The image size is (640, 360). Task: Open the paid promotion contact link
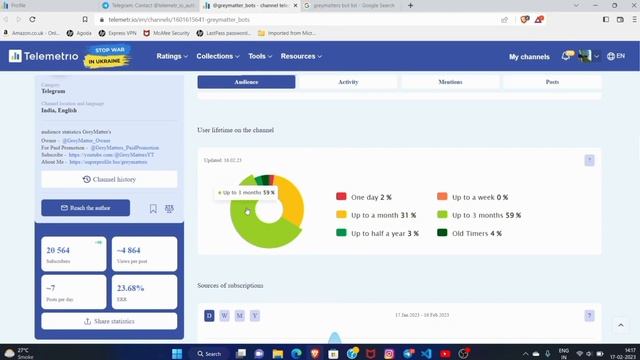tap(124, 148)
